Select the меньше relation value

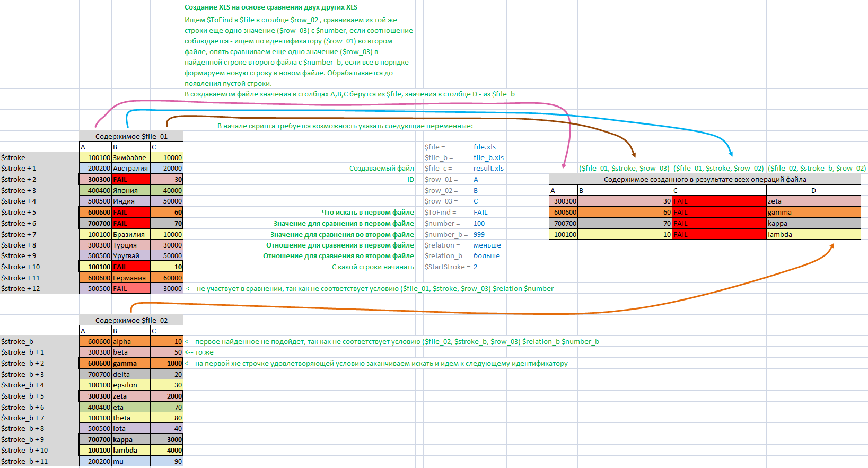pyautogui.click(x=487, y=245)
